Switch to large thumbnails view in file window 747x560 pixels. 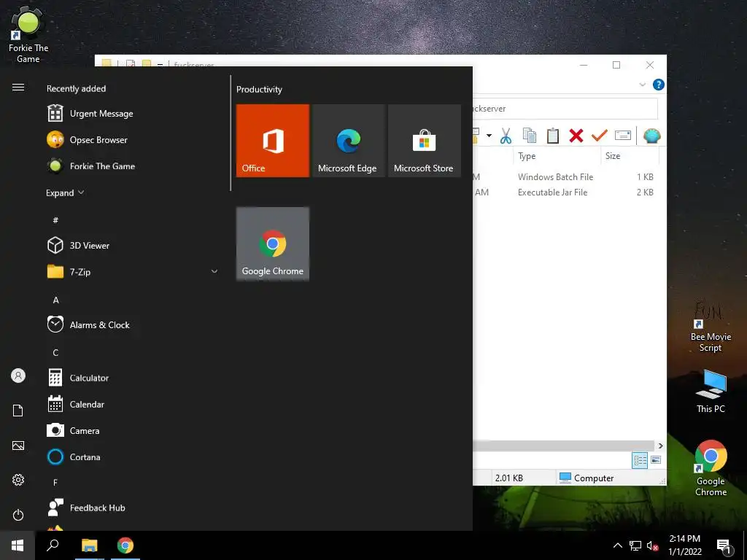point(656,460)
